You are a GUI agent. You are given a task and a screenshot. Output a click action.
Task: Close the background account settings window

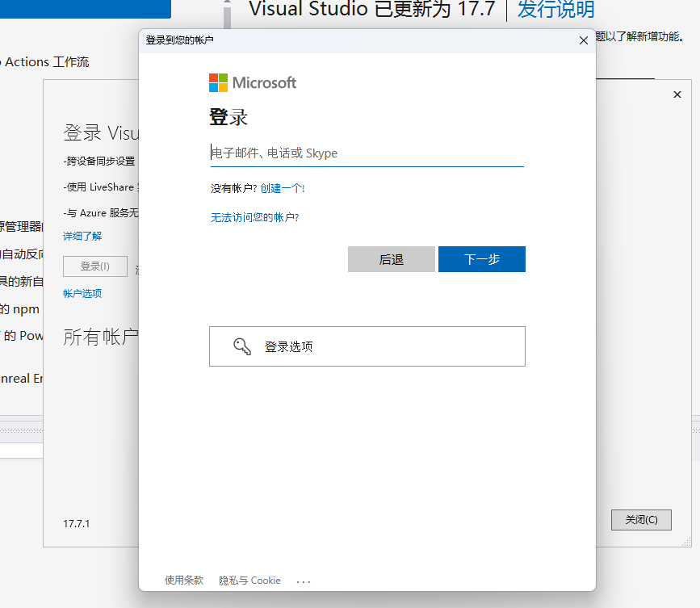click(677, 94)
